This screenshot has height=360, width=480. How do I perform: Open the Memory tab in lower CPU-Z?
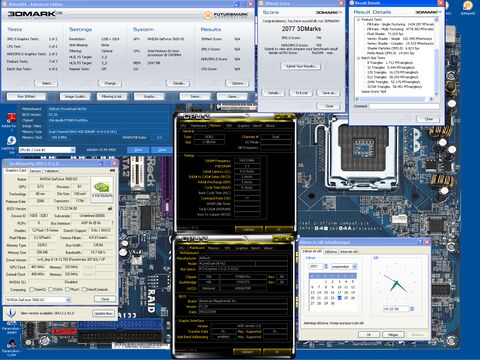click(x=214, y=248)
